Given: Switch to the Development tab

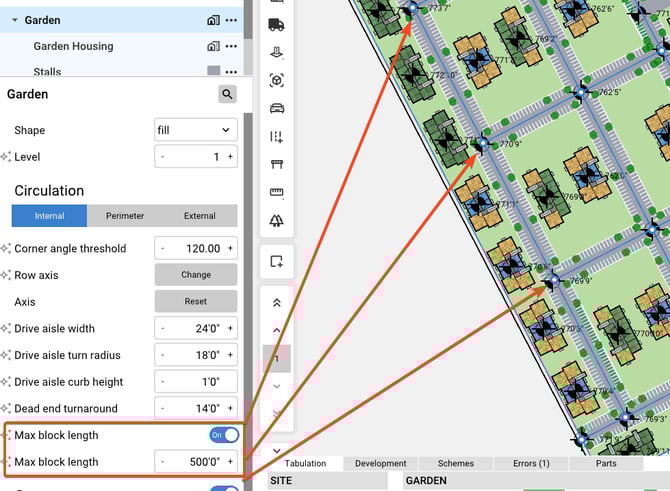Looking at the screenshot, I should pos(380,464).
